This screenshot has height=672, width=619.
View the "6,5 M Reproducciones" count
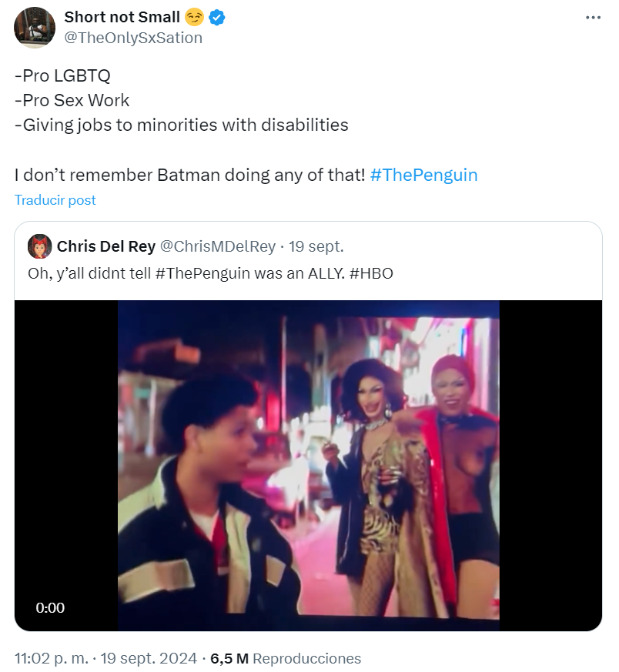coord(286,659)
